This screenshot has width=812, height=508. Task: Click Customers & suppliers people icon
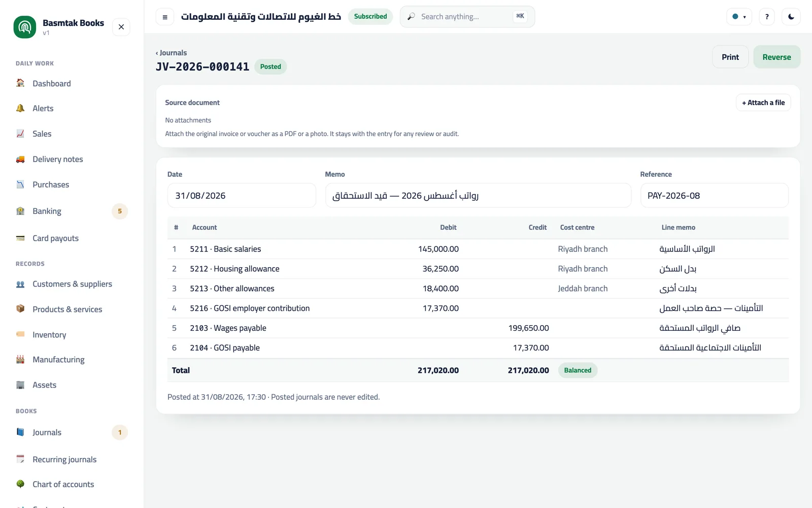(20, 284)
